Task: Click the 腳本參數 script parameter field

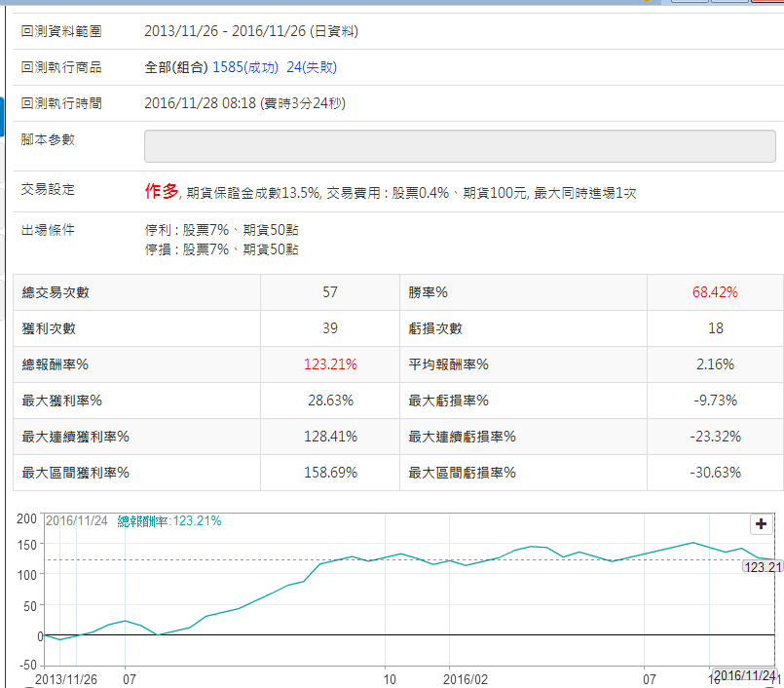Action: [x=460, y=146]
